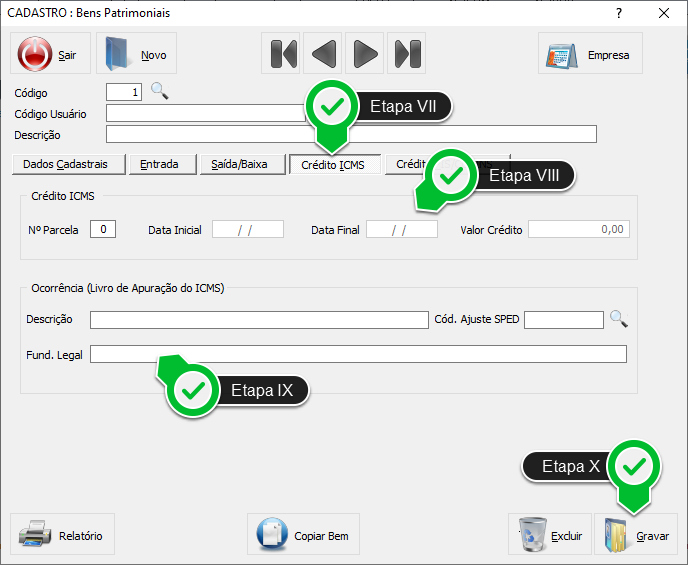
Task: Go to the previous record
Action: (324, 53)
